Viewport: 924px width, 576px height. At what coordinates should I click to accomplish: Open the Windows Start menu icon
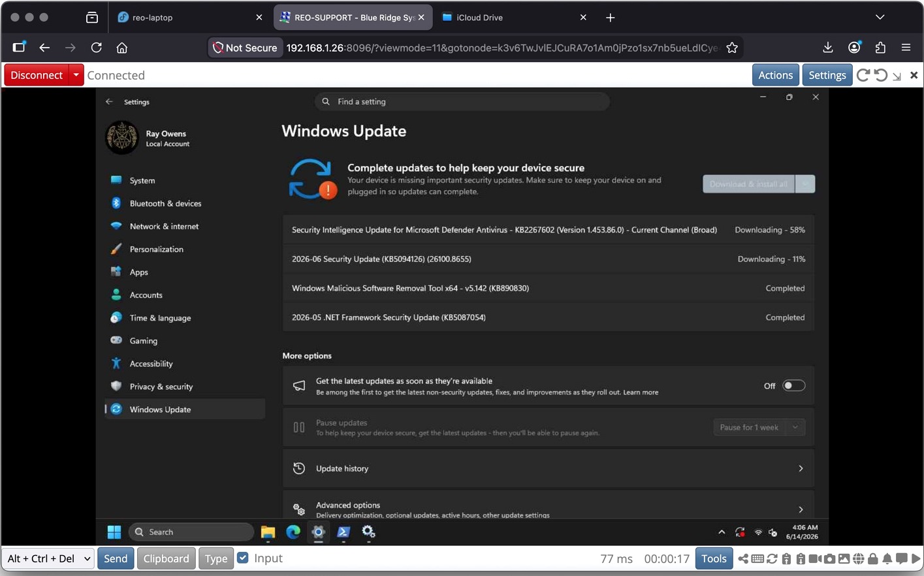click(114, 532)
